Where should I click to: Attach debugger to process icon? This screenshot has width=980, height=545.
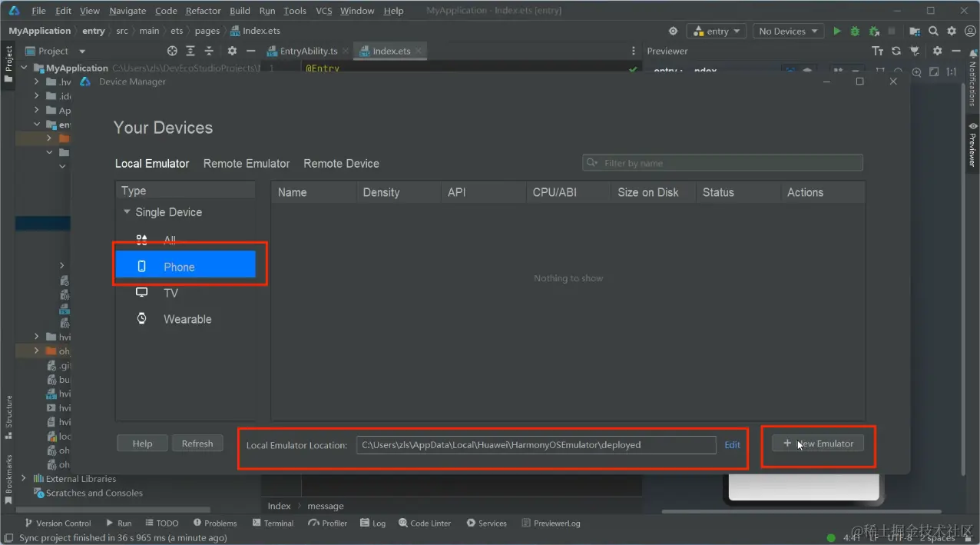tap(873, 32)
